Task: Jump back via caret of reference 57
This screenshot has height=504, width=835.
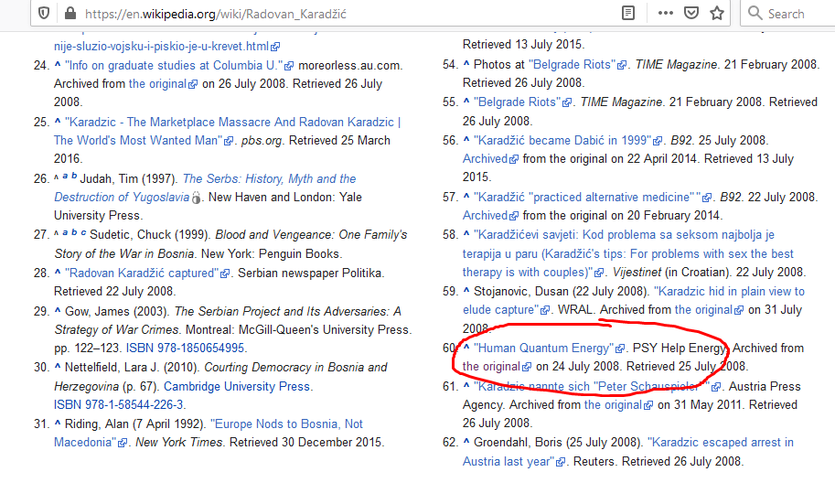Action: pyautogui.click(x=466, y=196)
